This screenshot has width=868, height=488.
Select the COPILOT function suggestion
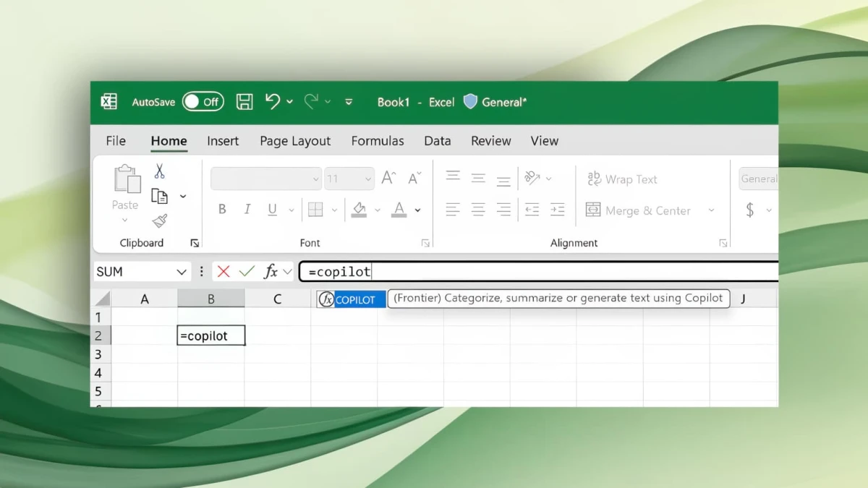tap(352, 299)
